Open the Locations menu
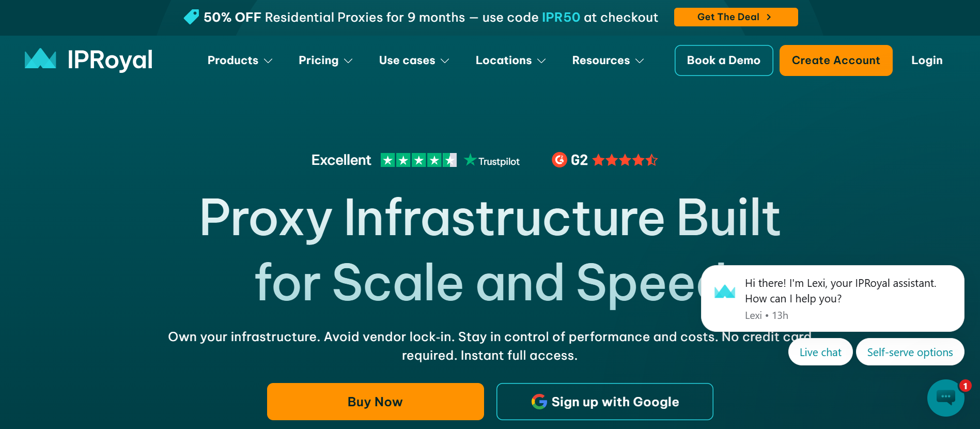The height and width of the screenshot is (429, 980). [510, 60]
